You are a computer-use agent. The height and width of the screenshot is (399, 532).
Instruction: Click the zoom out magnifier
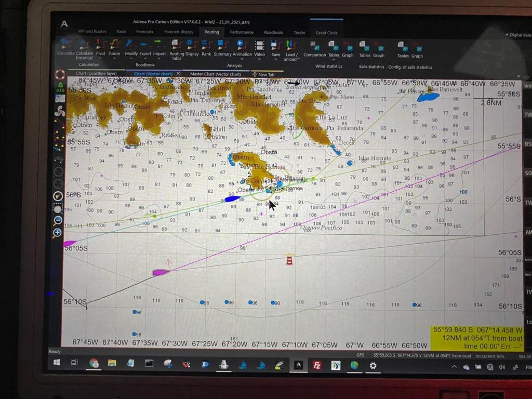pos(58,220)
